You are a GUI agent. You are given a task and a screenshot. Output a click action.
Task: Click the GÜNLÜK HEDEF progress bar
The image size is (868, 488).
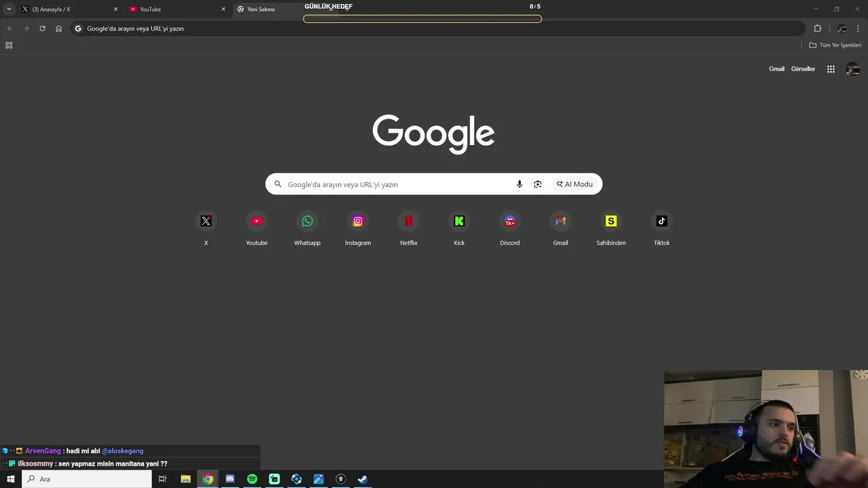pyautogui.click(x=422, y=19)
